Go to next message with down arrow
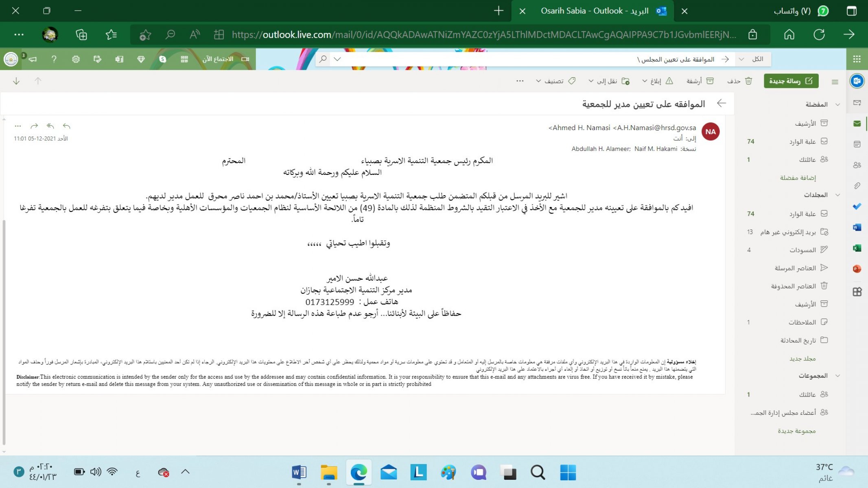 pyautogui.click(x=16, y=81)
